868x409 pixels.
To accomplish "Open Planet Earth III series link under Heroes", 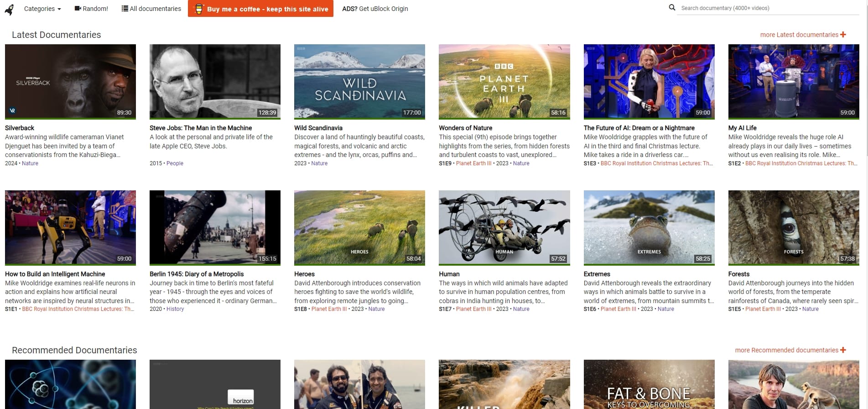I will coord(329,309).
